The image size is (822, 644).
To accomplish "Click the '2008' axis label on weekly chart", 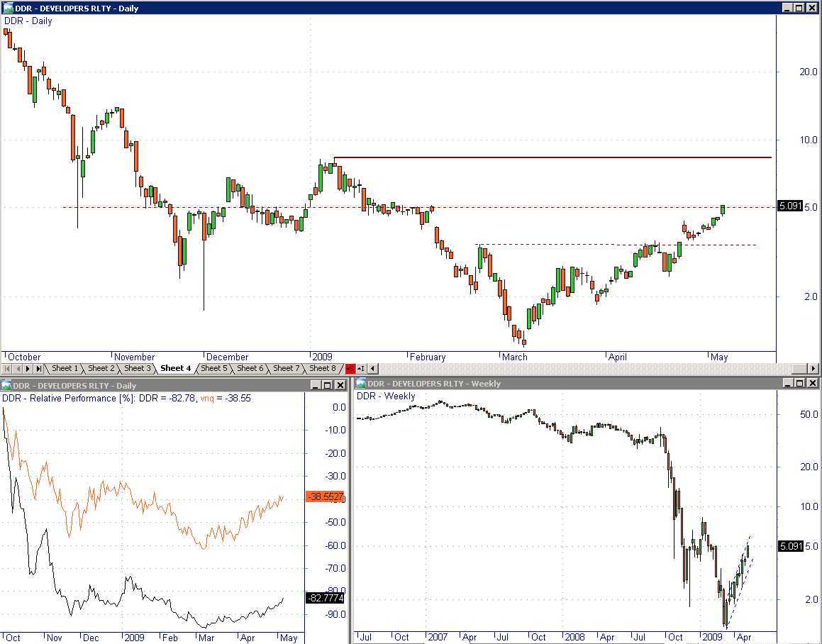I will click(574, 637).
